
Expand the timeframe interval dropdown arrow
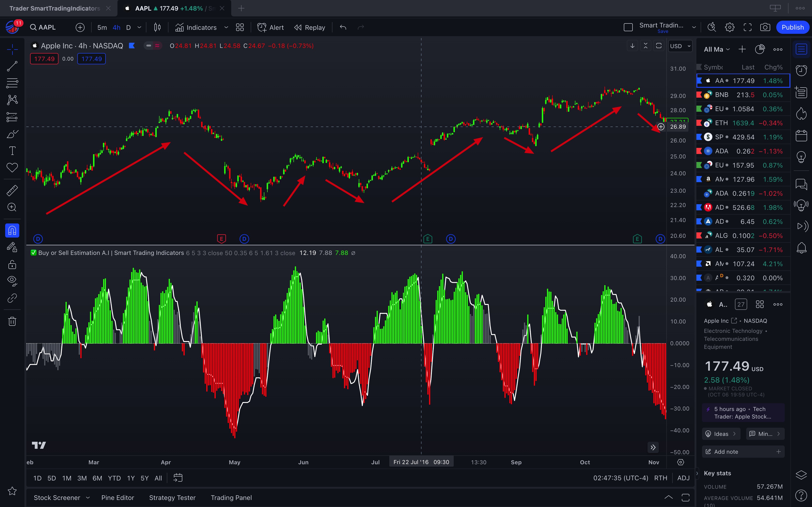pos(139,27)
